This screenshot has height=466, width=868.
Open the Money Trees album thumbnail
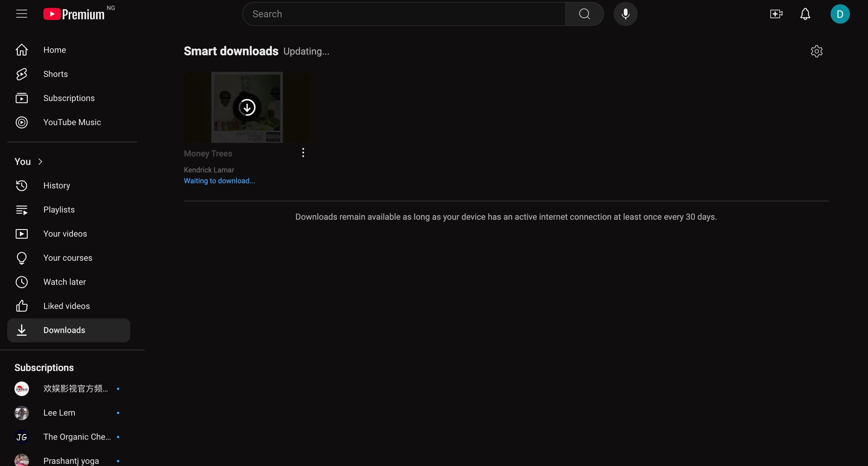247,107
